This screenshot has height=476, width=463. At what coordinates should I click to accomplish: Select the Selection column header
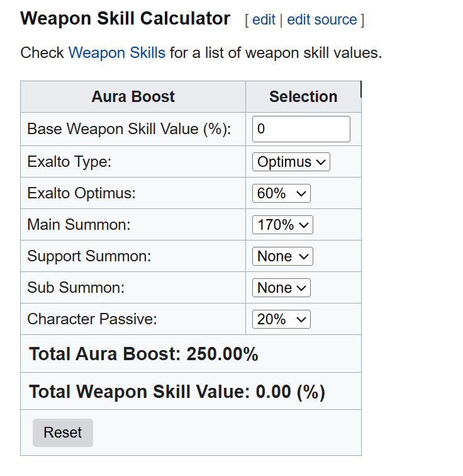303,97
